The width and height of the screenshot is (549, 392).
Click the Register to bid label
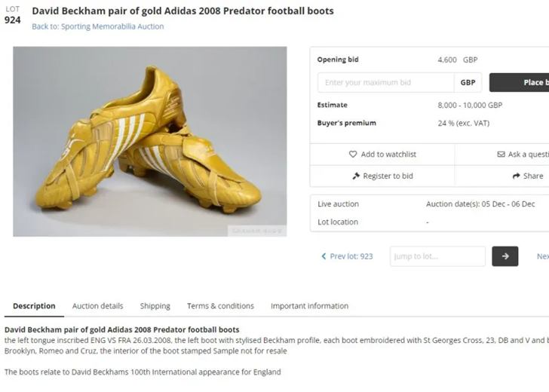(x=388, y=176)
